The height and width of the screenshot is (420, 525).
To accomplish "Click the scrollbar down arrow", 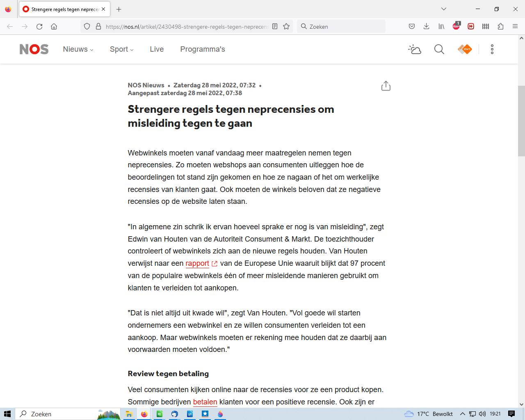I will coord(521,404).
